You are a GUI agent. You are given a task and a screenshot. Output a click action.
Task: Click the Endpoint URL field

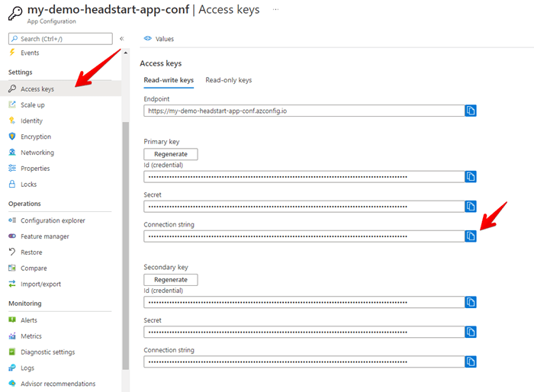coord(304,111)
